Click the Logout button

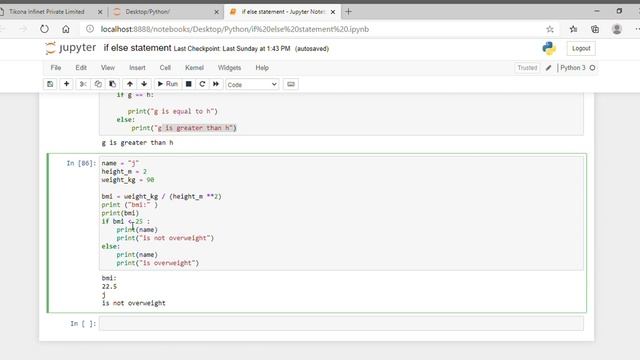pos(581,48)
